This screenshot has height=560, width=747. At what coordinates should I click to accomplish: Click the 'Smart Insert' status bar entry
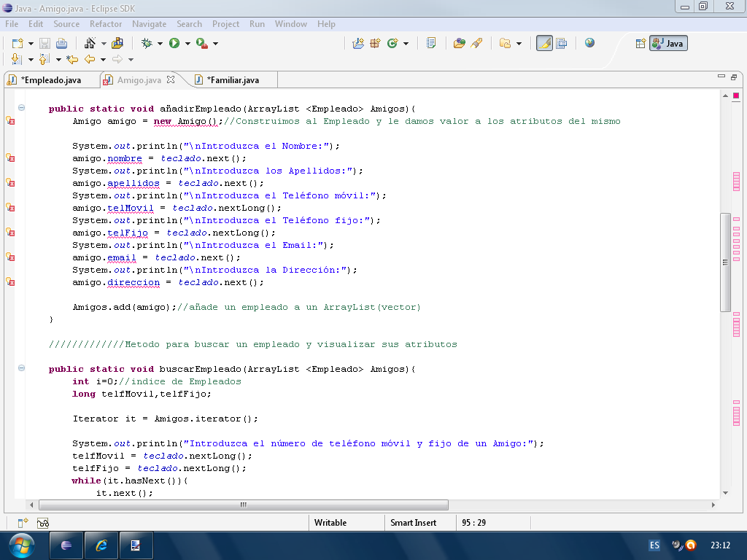point(414,523)
